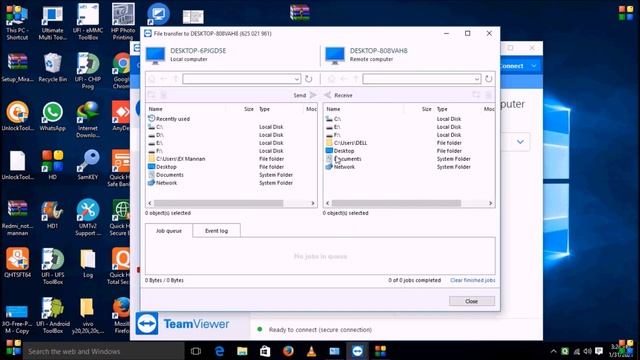Close the file transfer dialog via Close button
This screenshot has height=360, width=640.
[x=471, y=301]
